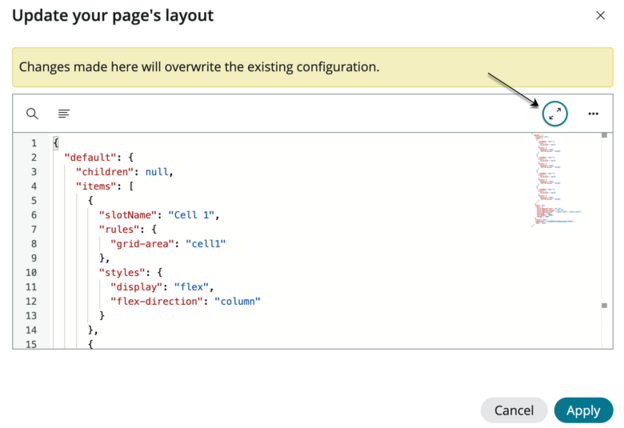Click the overwrite configuration warning banner text
This screenshot has width=624, height=428.
(x=199, y=67)
